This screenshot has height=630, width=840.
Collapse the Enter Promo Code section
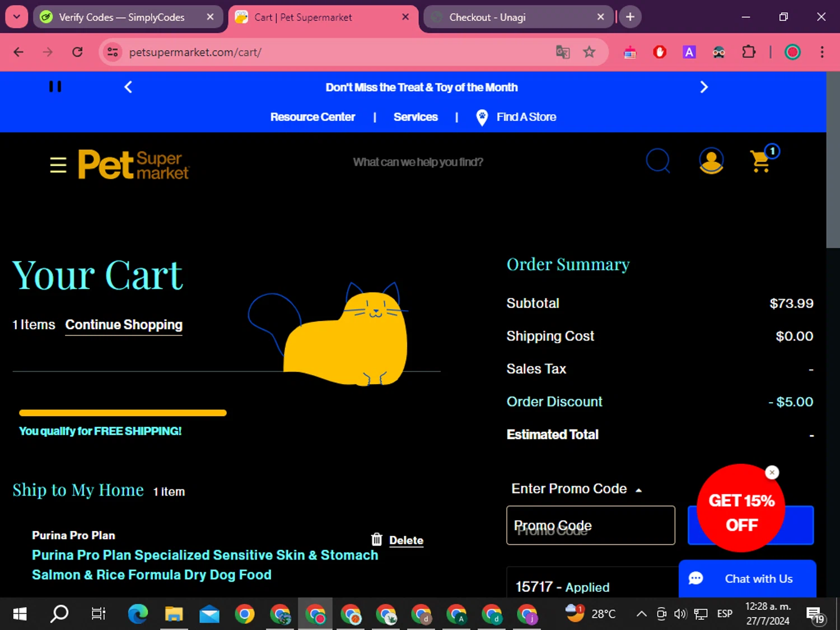tap(576, 489)
